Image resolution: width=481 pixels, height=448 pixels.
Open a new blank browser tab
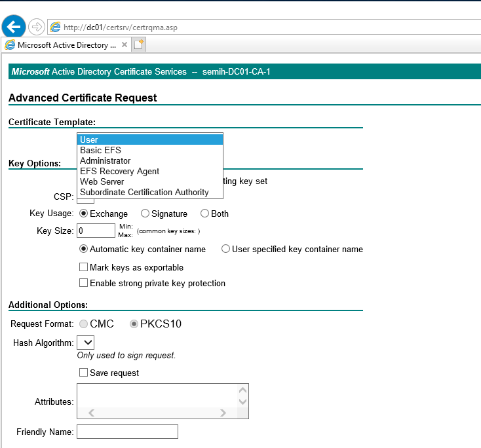[x=139, y=45]
